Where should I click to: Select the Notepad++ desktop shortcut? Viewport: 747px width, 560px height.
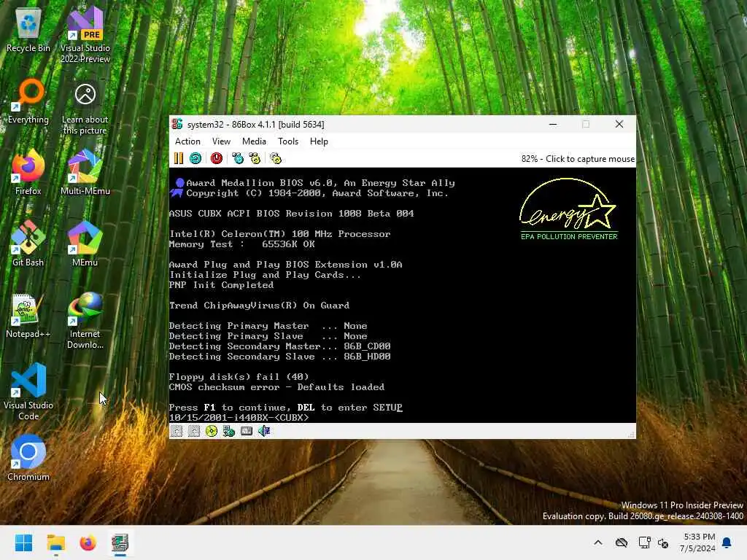pos(28,316)
